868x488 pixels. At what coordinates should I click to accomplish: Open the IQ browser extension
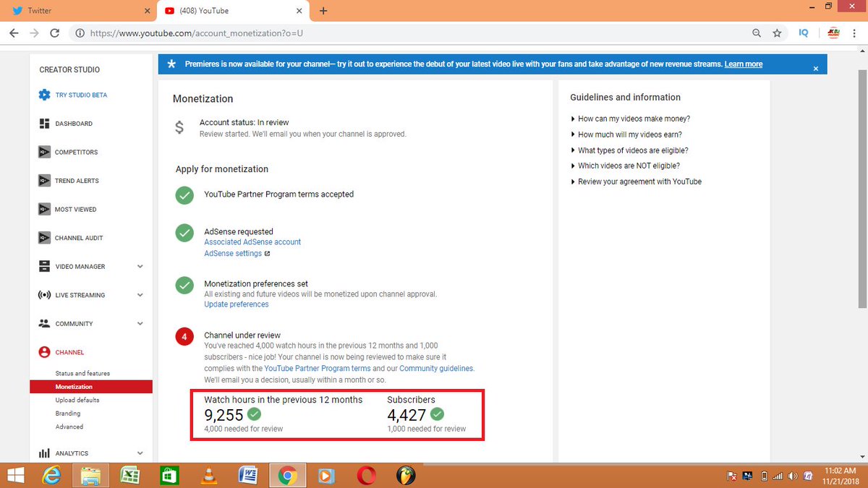tap(804, 33)
